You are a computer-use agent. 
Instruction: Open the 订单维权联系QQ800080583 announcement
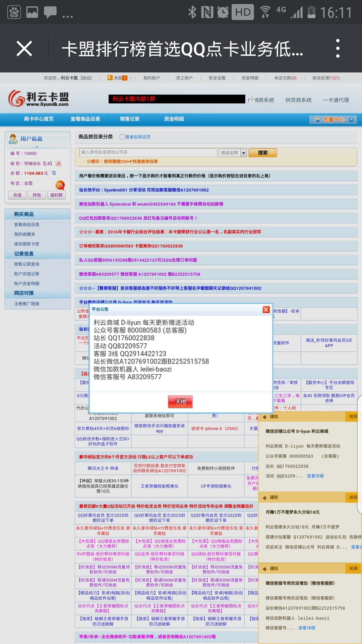[216, 246]
